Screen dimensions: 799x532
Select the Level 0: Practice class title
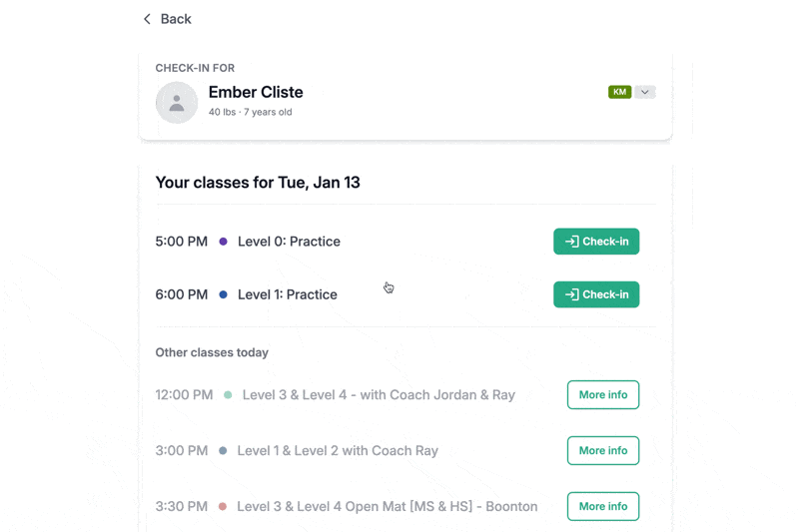click(x=289, y=242)
